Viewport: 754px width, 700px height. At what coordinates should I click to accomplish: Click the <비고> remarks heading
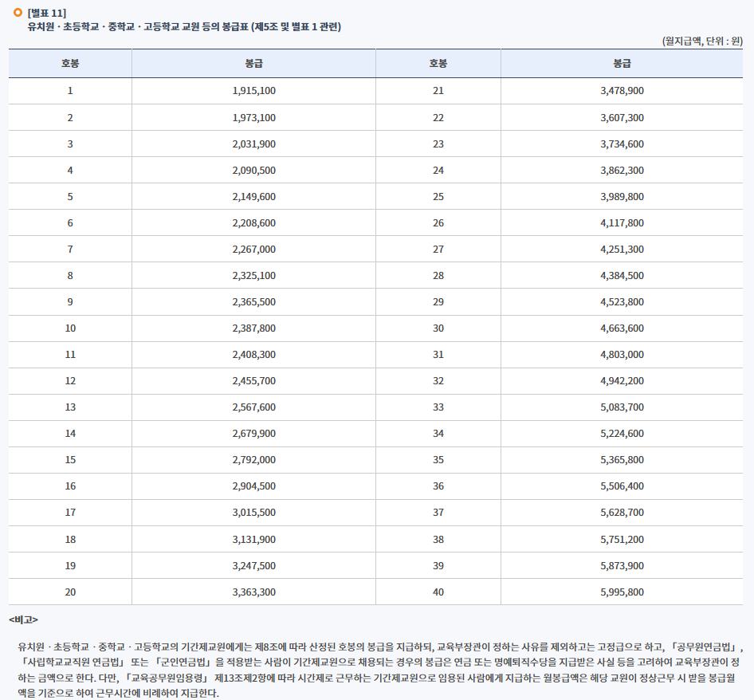point(23,619)
